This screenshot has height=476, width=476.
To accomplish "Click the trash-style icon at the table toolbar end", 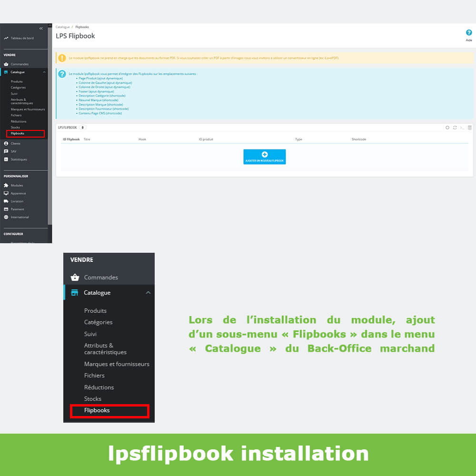I will 470,128.
